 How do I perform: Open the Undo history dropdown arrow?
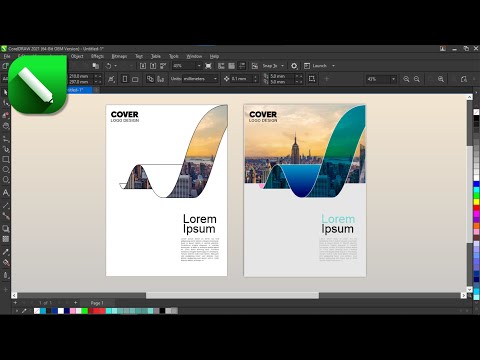click(116, 66)
